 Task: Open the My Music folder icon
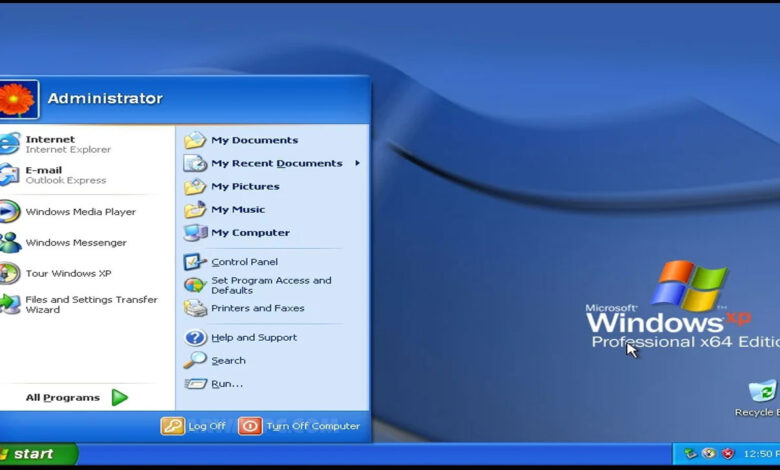195,209
